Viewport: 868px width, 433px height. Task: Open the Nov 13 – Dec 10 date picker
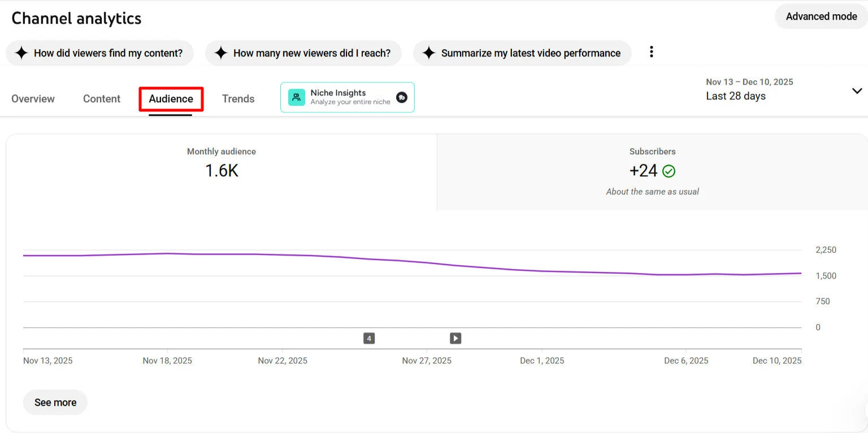pos(749,81)
